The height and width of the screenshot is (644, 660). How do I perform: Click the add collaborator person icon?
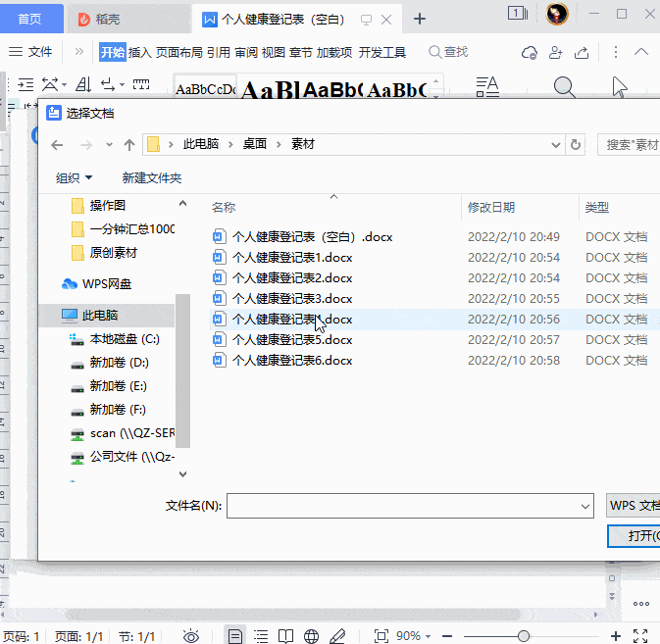(x=556, y=53)
